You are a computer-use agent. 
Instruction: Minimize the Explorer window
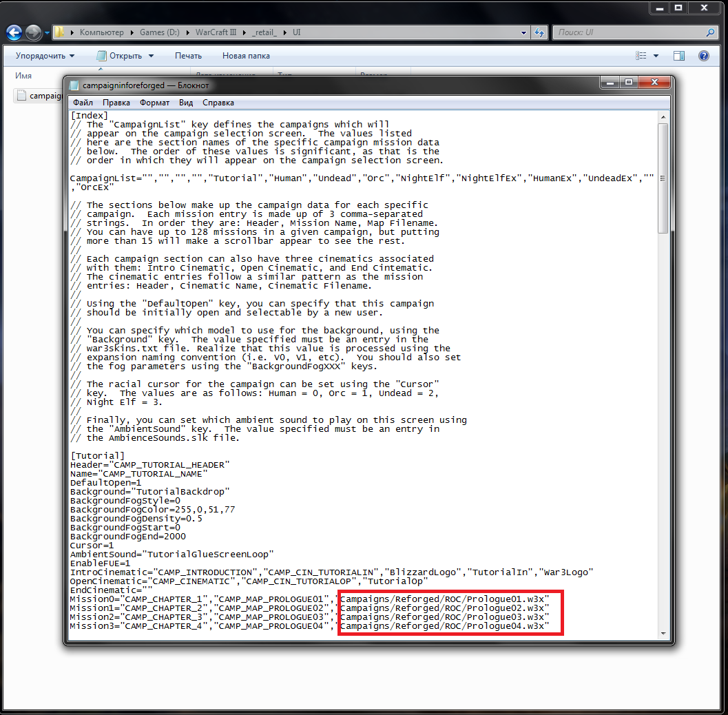pos(659,8)
